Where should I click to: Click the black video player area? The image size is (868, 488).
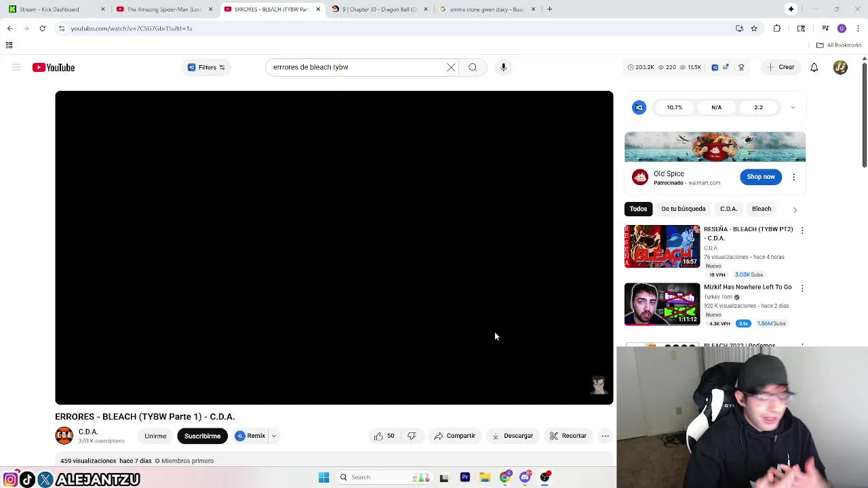(334, 247)
